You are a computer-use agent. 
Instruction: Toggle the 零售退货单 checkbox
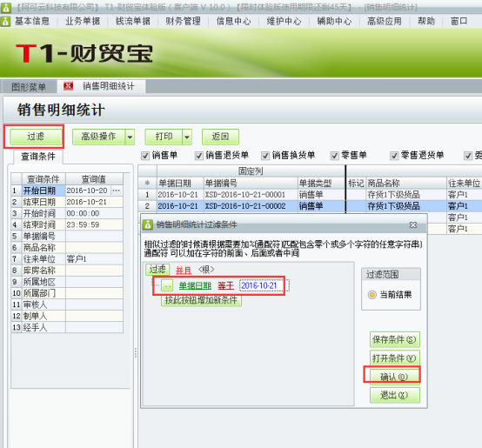[x=394, y=156]
